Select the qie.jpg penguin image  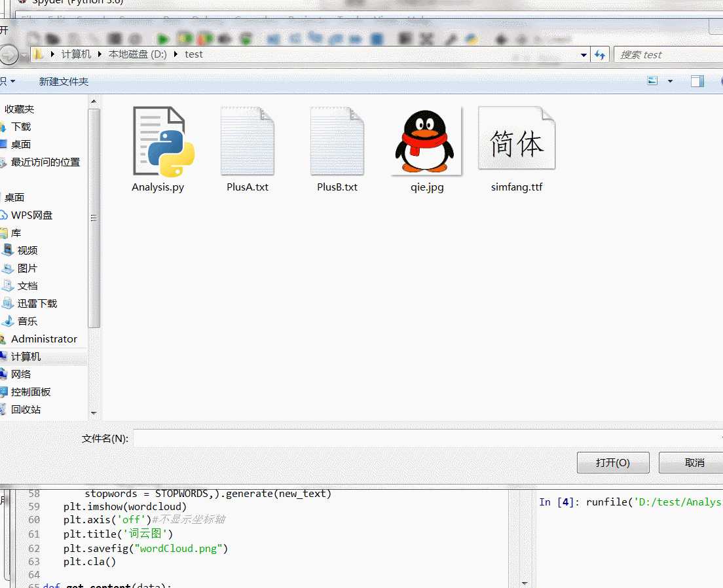pyautogui.click(x=427, y=149)
